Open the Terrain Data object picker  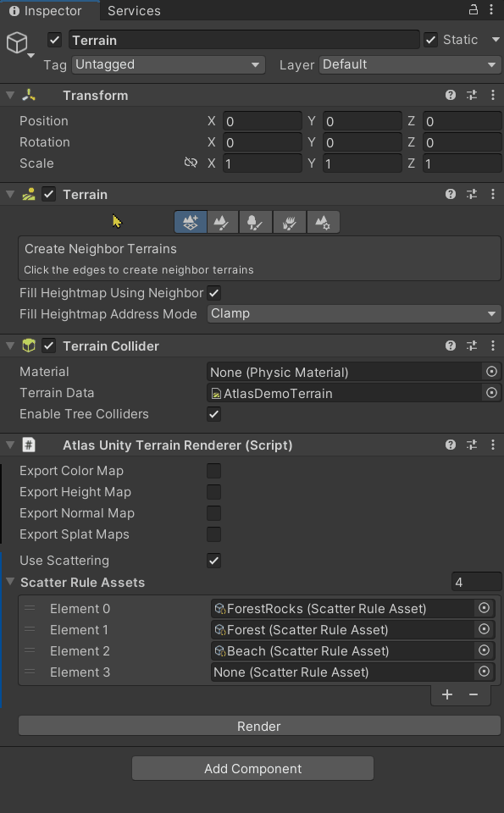coord(484,393)
